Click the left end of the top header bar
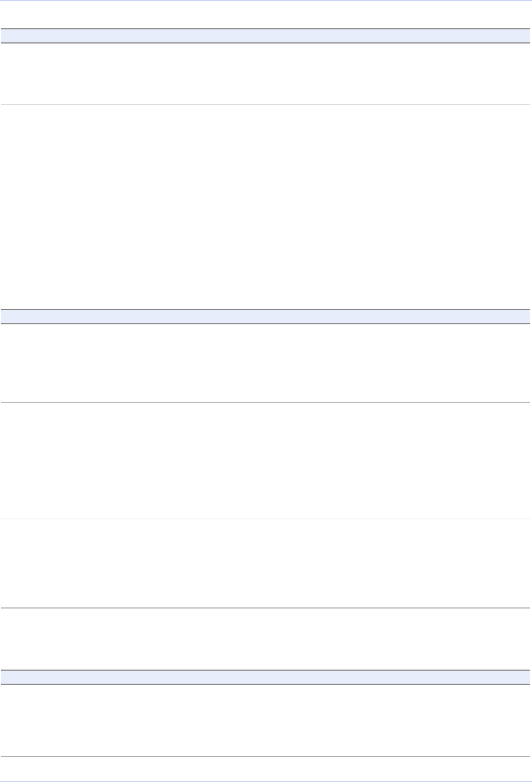532x782 pixels. tap(7, 36)
